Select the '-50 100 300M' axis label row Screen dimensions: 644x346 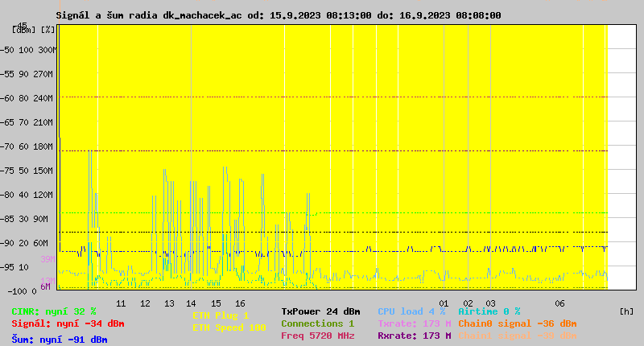28,50
